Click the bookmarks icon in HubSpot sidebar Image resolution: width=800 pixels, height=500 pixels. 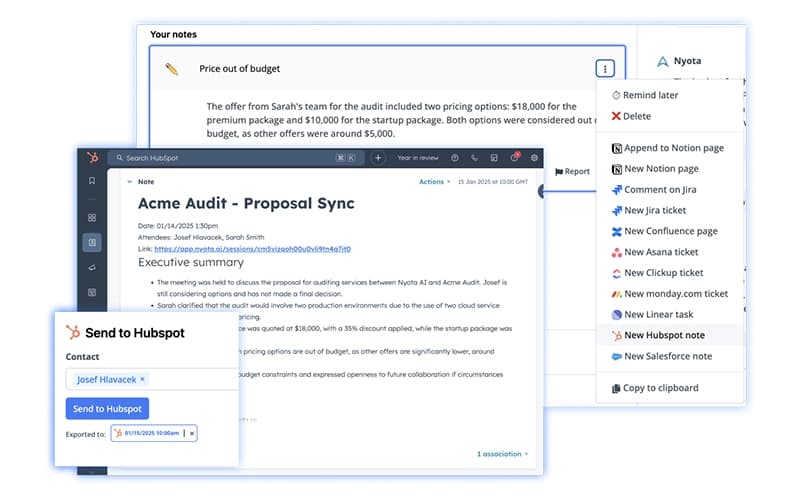point(92,181)
